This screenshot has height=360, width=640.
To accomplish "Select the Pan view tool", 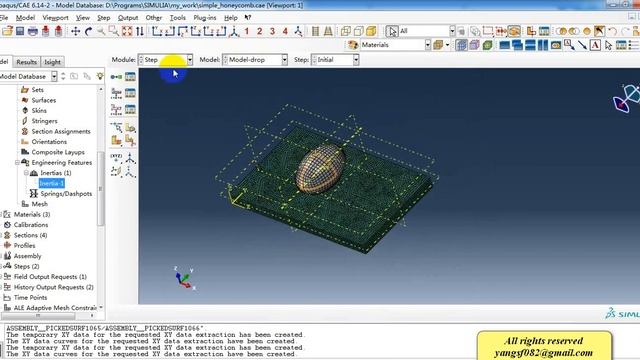I will [76, 31].
